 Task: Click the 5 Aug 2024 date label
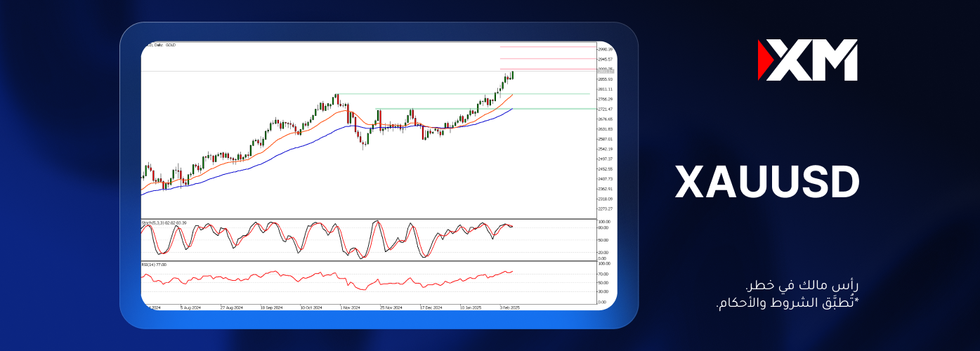coord(191,307)
